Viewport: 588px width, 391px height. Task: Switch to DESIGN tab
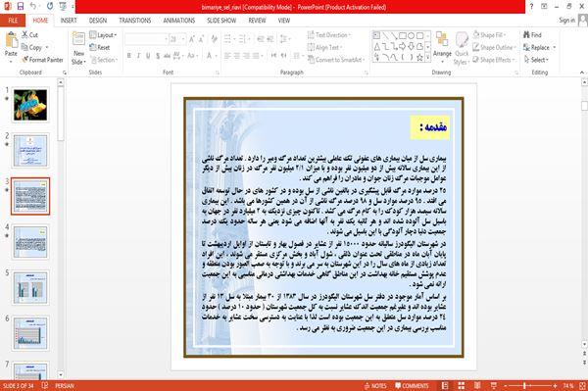(x=98, y=21)
